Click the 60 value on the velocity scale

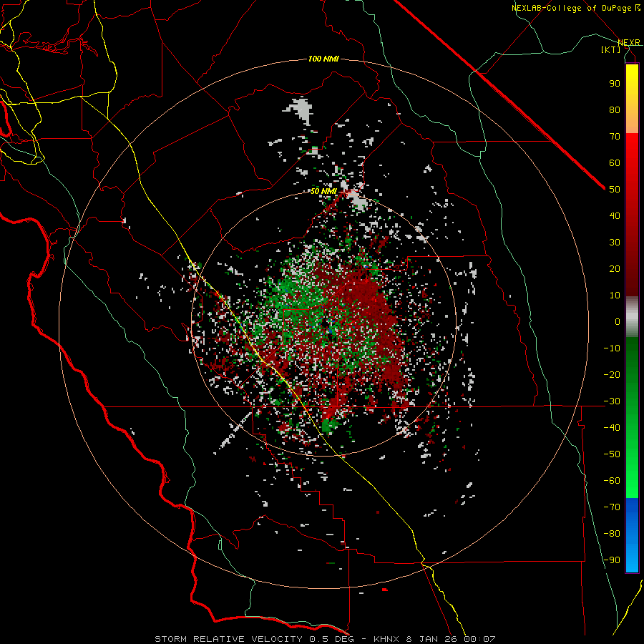(615, 162)
